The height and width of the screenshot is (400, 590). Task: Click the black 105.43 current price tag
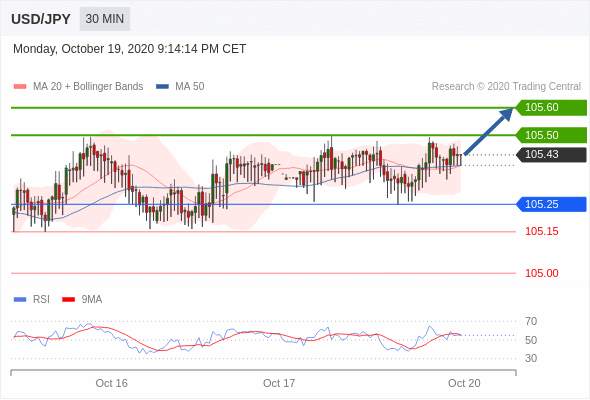pos(551,154)
